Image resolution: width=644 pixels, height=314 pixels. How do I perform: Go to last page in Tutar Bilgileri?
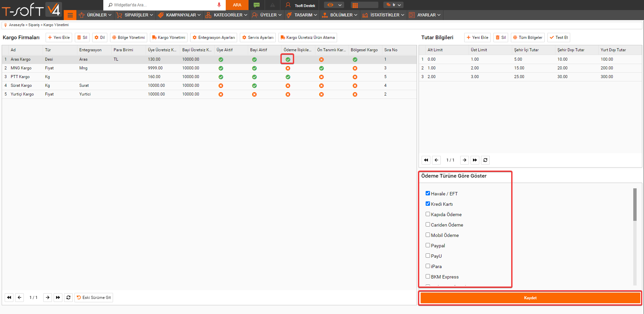tap(475, 160)
